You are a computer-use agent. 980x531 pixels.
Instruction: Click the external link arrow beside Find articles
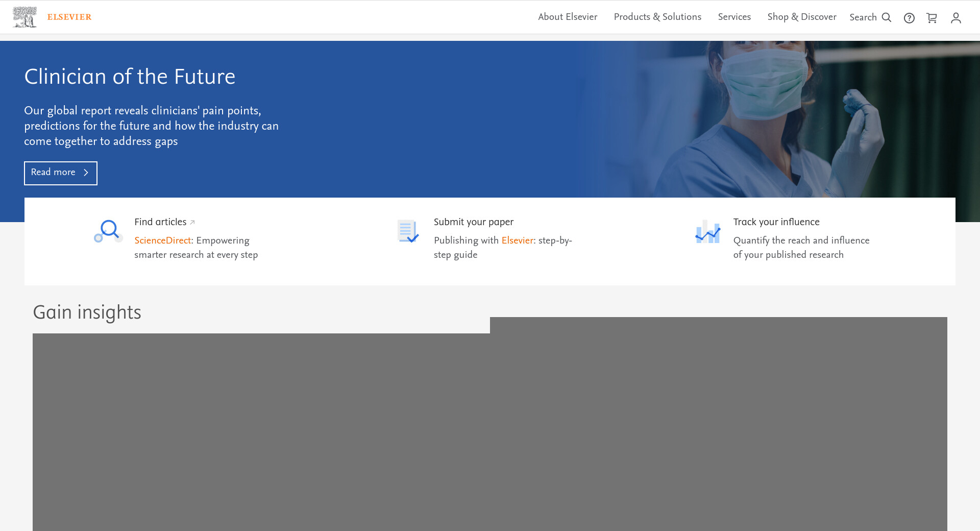click(192, 222)
